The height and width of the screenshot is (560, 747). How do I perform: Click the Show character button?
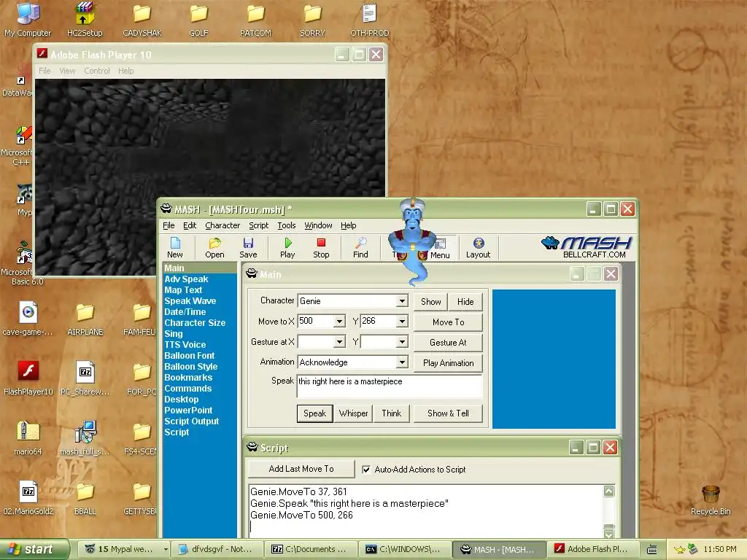[x=430, y=302]
